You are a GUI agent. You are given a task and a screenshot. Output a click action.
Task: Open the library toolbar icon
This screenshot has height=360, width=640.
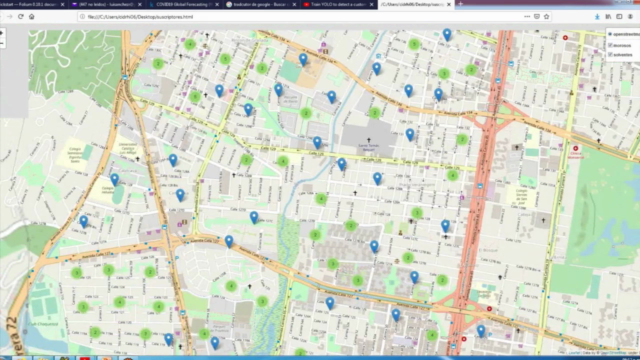tap(608, 17)
